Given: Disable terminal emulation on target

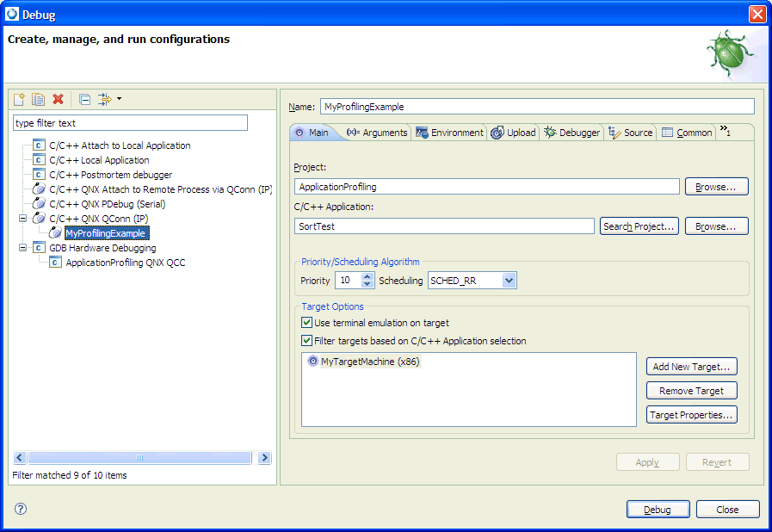Looking at the screenshot, I should coord(306,324).
